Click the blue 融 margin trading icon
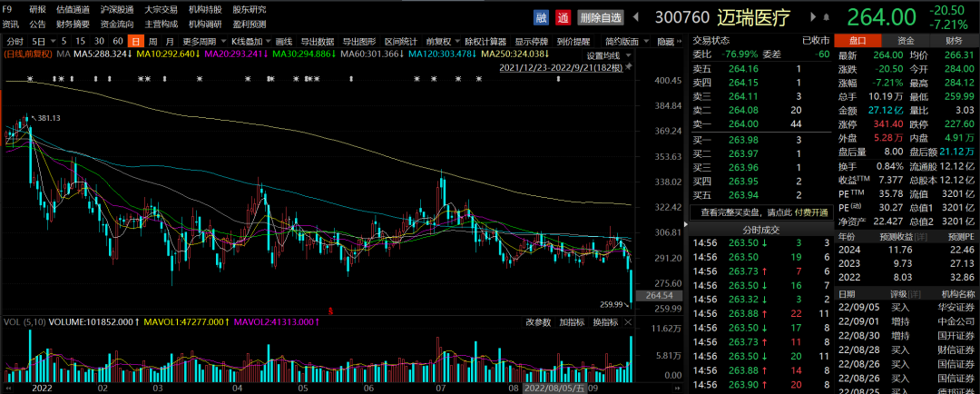 [542, 17]
